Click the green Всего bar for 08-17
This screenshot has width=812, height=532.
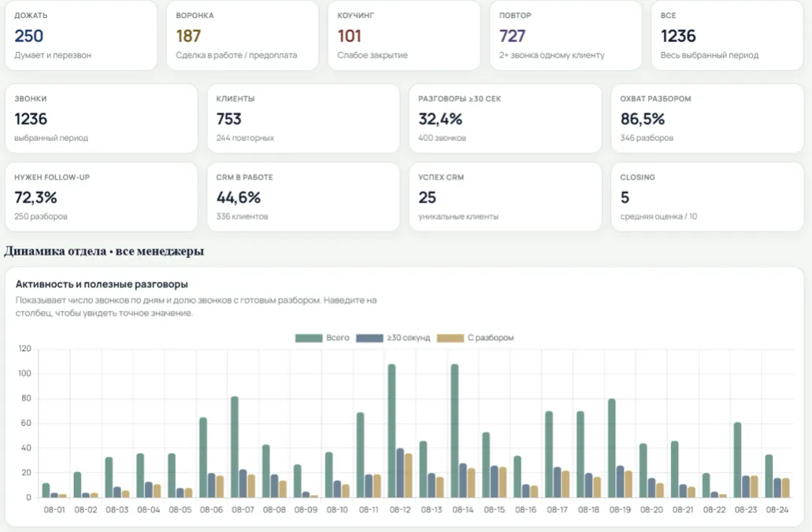pos(549,454)
